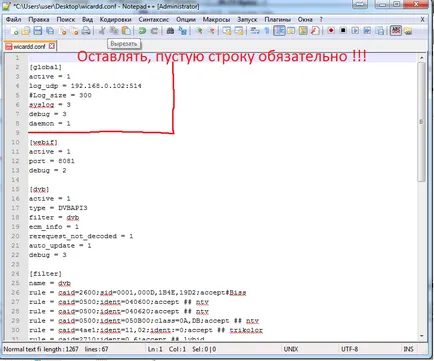
Task: Click the last toolbar folder plugin icon
Action: 408,31
